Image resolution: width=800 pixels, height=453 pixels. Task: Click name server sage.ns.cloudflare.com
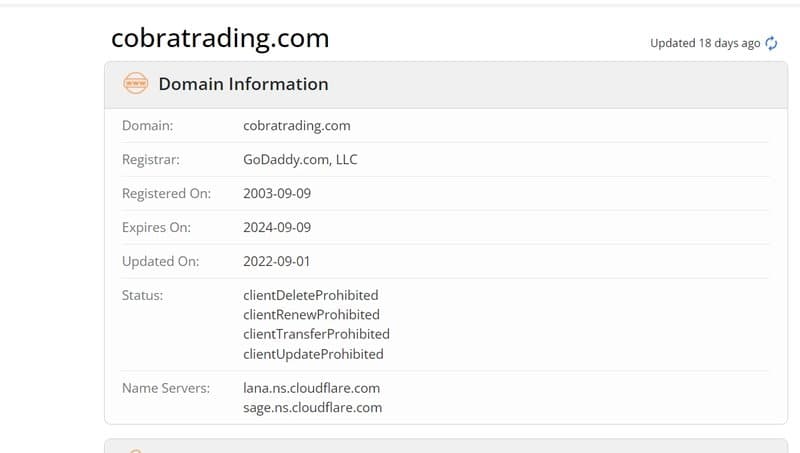coord(312,408)
